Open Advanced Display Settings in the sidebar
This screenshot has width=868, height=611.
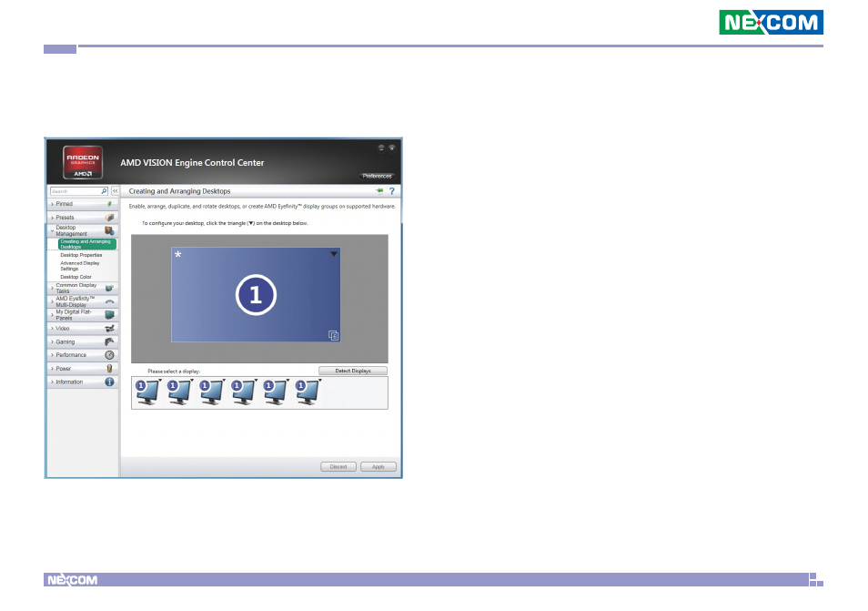pyautogui.click(x=80, y=266)
